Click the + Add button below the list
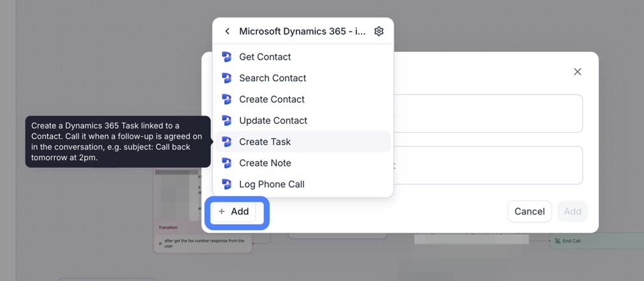 click(234, 211)
